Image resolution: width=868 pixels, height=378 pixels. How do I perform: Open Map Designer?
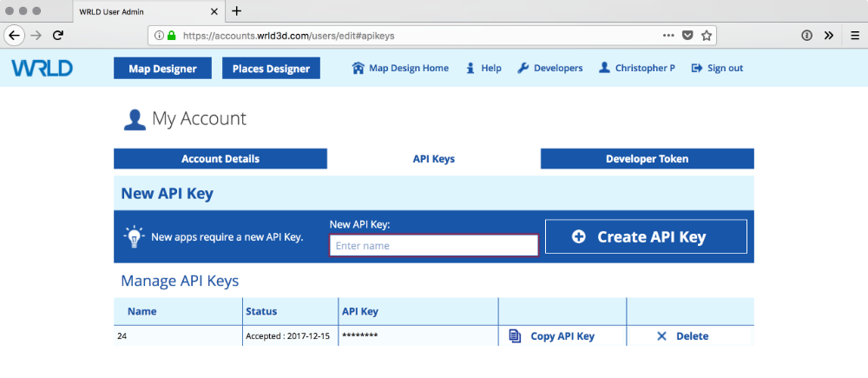[163, 68]
